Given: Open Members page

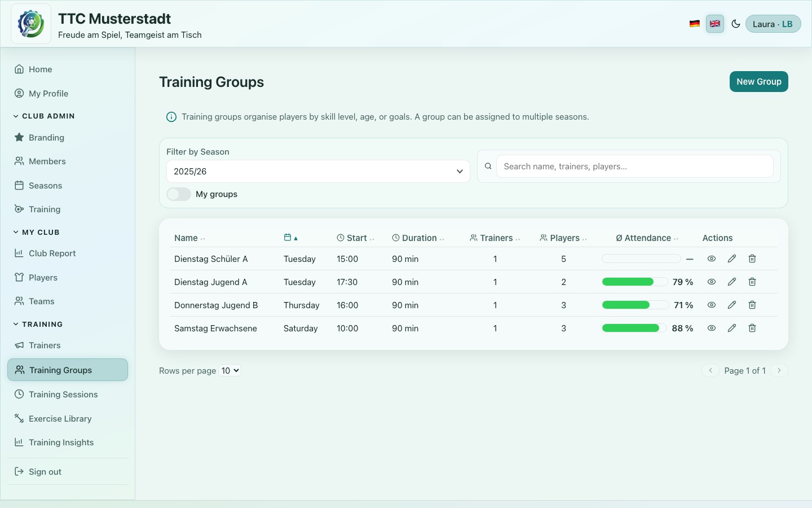Looking at the screenshot, I should (68, 161).
